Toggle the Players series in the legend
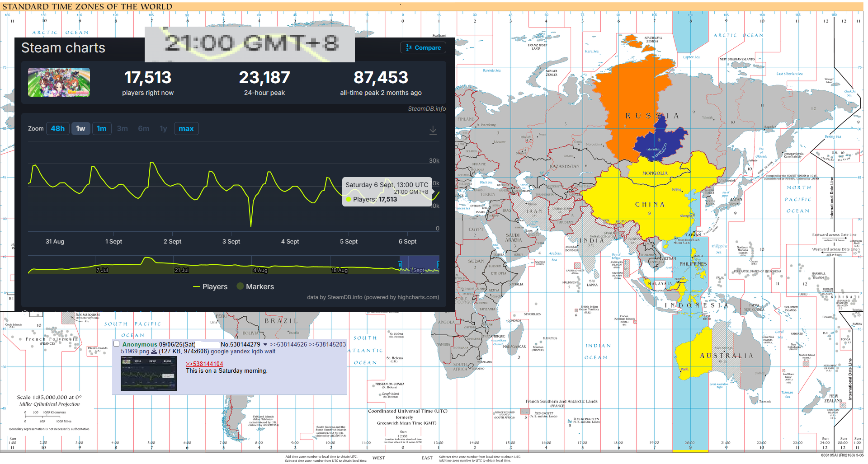Image resolution: width=868 pixels, height=464 pixels. [x=210, y=286]
